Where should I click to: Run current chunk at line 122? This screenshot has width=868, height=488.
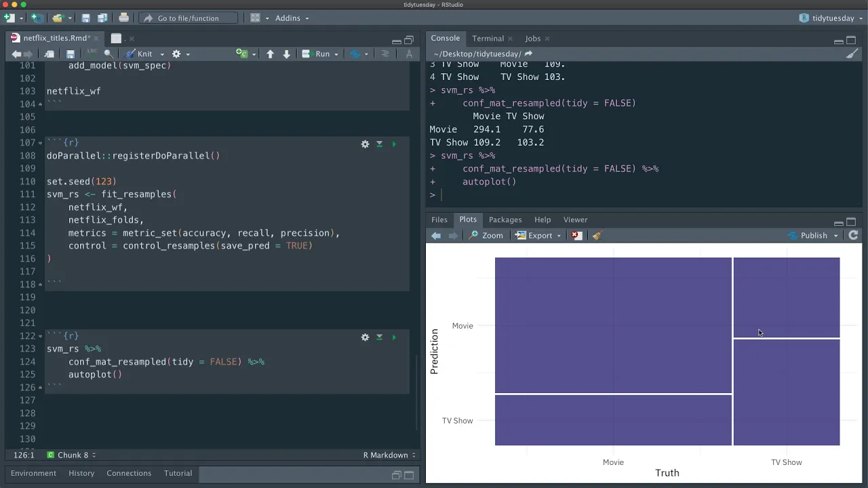(x=394, y=337)
